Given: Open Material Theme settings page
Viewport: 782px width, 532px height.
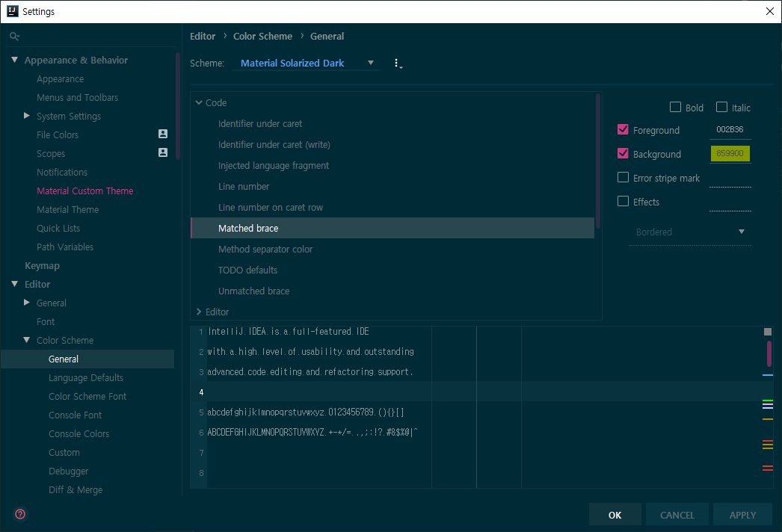Looking at the screenshot, I should (x=68, y=209).
